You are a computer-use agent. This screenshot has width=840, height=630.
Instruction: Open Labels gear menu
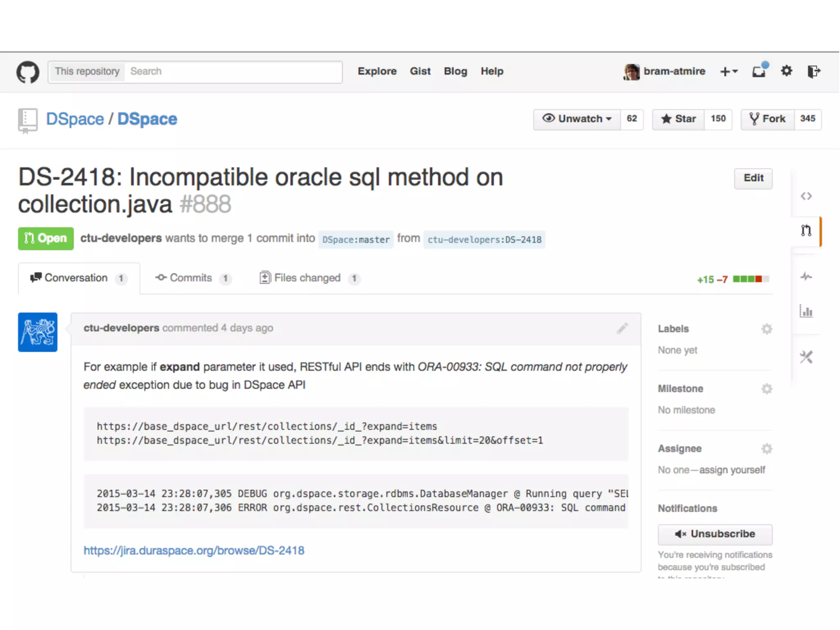coord(767,329)
